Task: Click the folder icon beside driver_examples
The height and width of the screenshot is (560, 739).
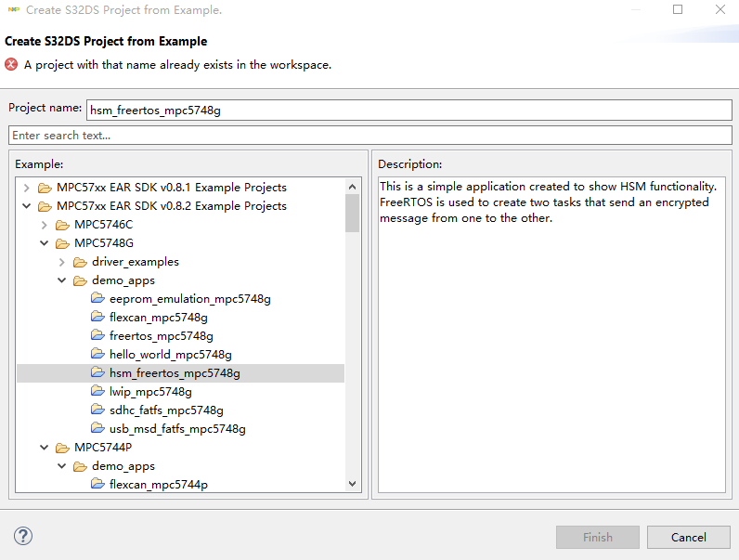Action: 80,262
